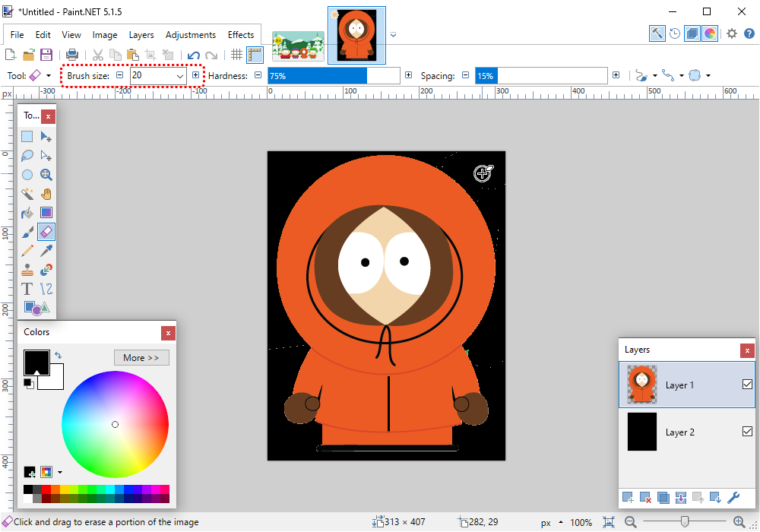Delete layer using Layers panel icon
Image resolution: width=760 pixels, height=532 pixels.
point(645,497)
